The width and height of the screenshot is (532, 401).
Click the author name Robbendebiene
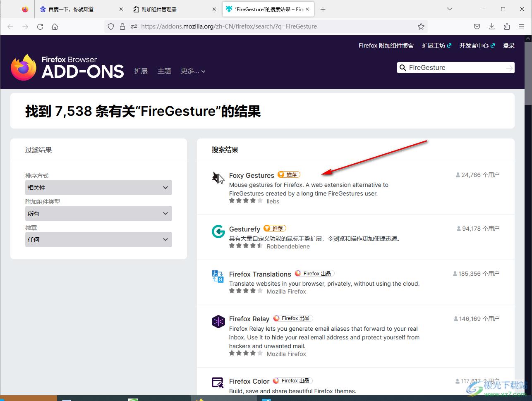click(x=288, y=246)
